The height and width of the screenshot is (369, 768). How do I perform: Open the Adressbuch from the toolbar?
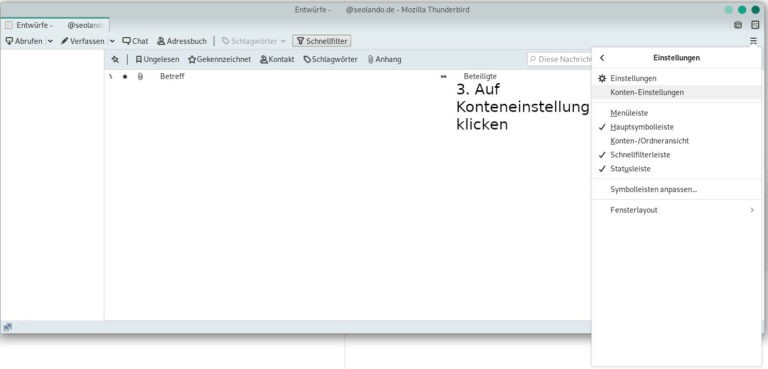(x=182, y=41)
